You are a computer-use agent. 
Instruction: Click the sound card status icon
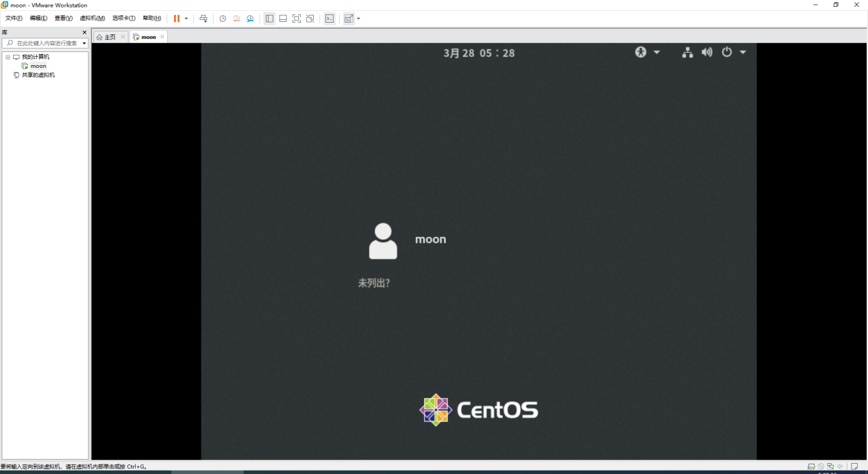(x=840, y=466)
